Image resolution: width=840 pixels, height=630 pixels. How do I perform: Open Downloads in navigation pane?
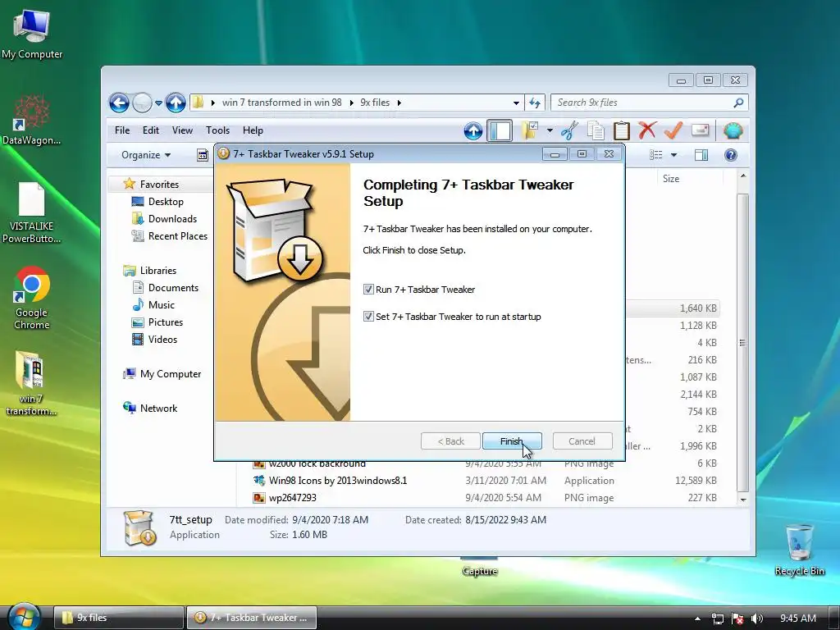pos(172,218)
